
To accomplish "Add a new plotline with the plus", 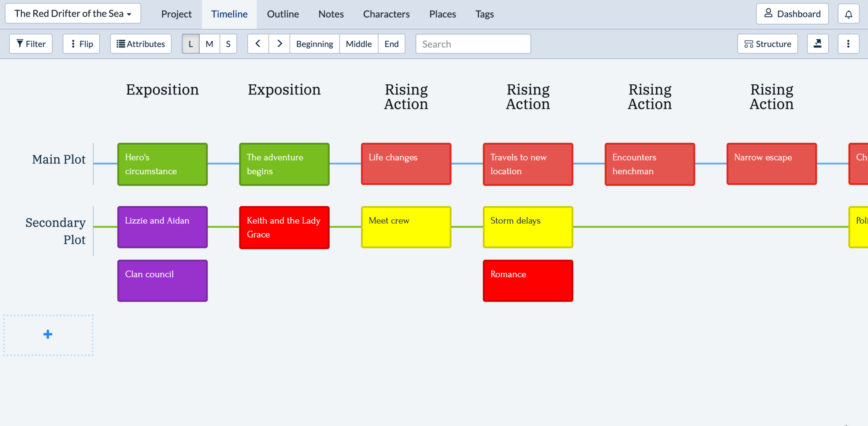I will (48, 334).
